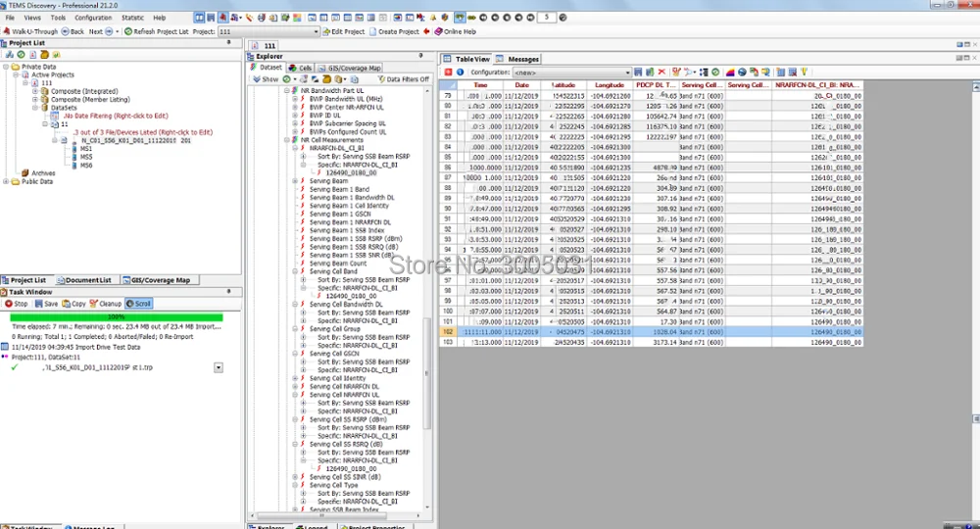The width and height of the screenshot is (980, 529).
Task: Open the Configuration dropdown showing <new>
Action: pos(572,72)
